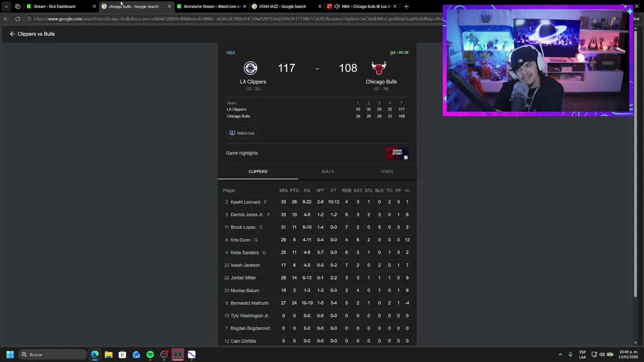Image resolution: width=644 pixels, height=362 pixels.
Task: Mute the NBA Chicago Bulls tab audio icon
Action: [x=337, y=7]
